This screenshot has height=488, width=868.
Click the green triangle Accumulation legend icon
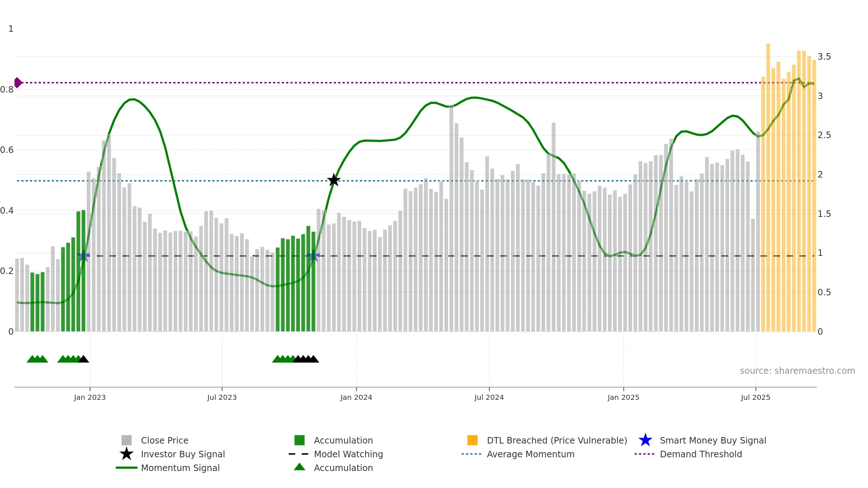(x=299, y=467)
